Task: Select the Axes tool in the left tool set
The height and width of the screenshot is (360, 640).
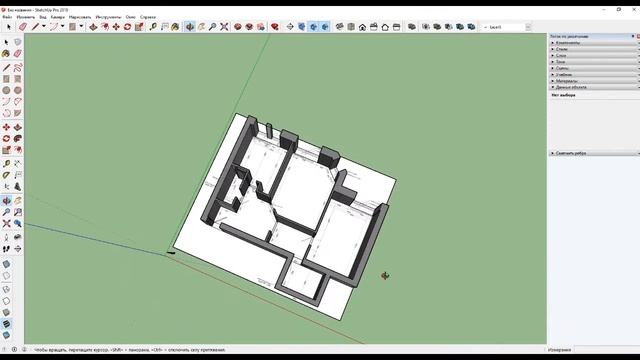Action: click(x=6, y=187)
